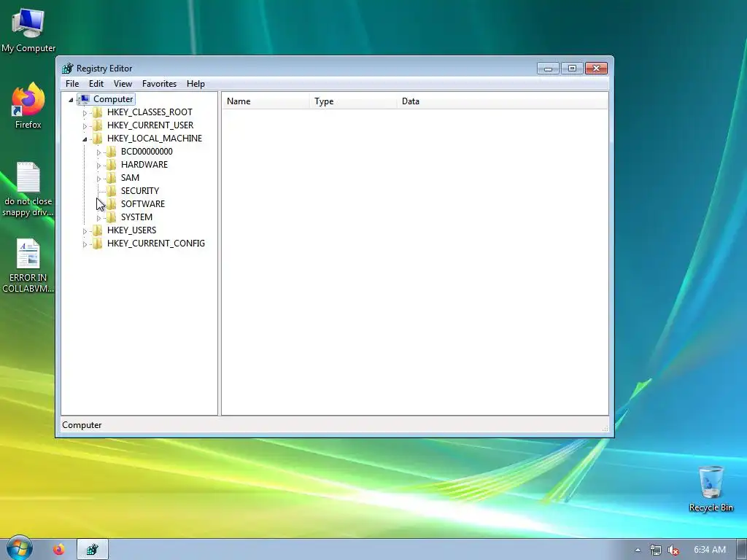747x560 pixels.
Task: Expand the HKEY_USERS arrow
Action: (x=85, y=231)
